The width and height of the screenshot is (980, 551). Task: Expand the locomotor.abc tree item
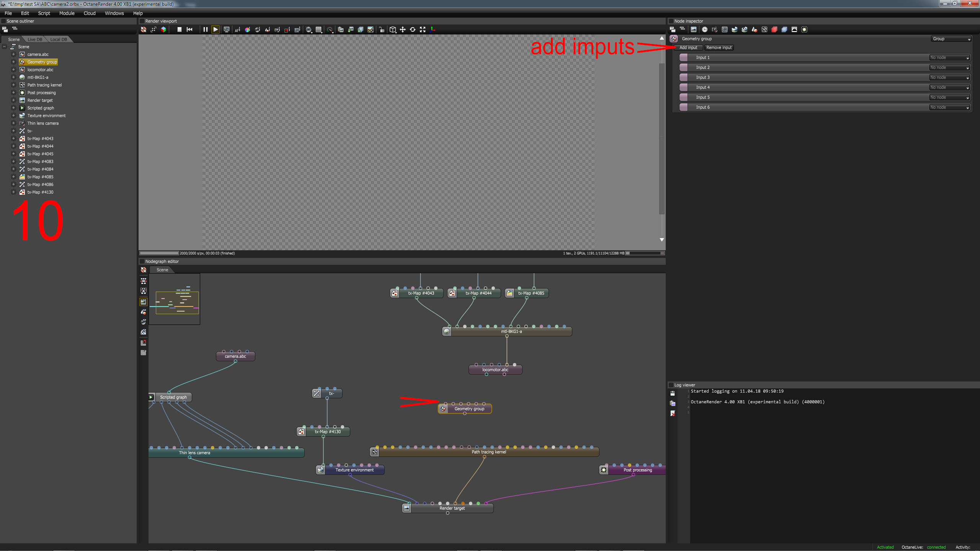(x=13, y=70)
